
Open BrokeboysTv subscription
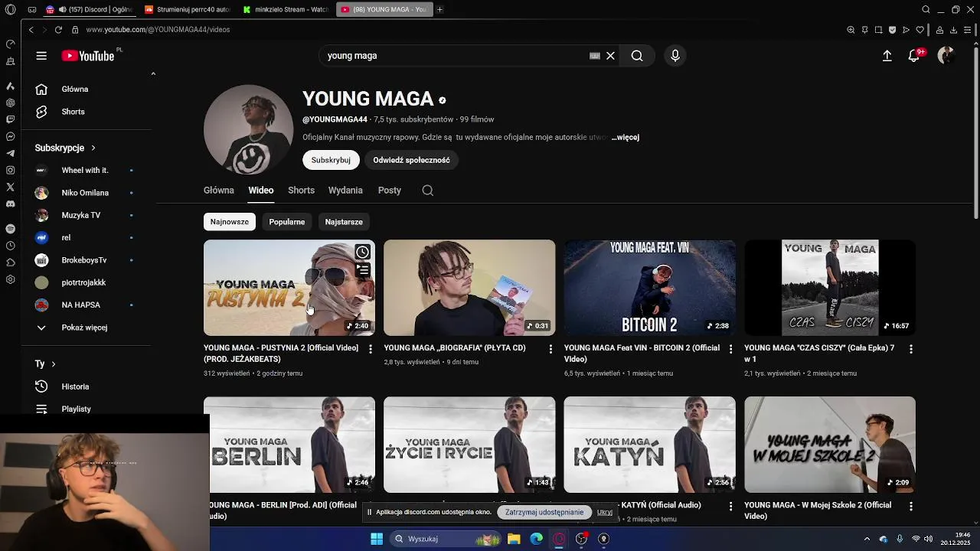[84, 260]
